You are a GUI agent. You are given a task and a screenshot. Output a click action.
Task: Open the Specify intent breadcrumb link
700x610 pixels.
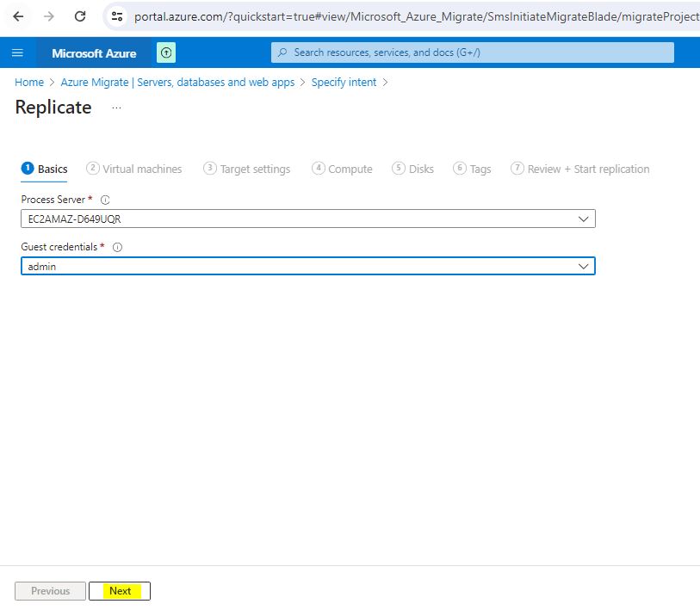tap(344, 83)
